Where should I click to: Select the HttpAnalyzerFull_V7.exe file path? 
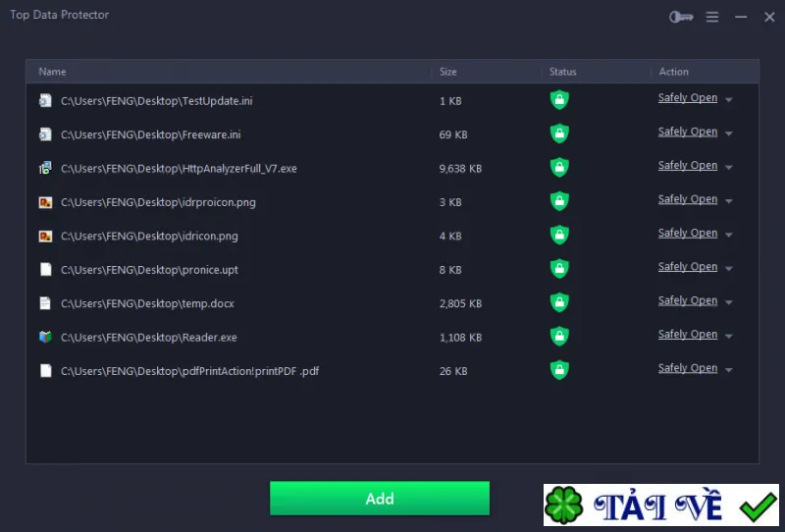click(179, 168)
